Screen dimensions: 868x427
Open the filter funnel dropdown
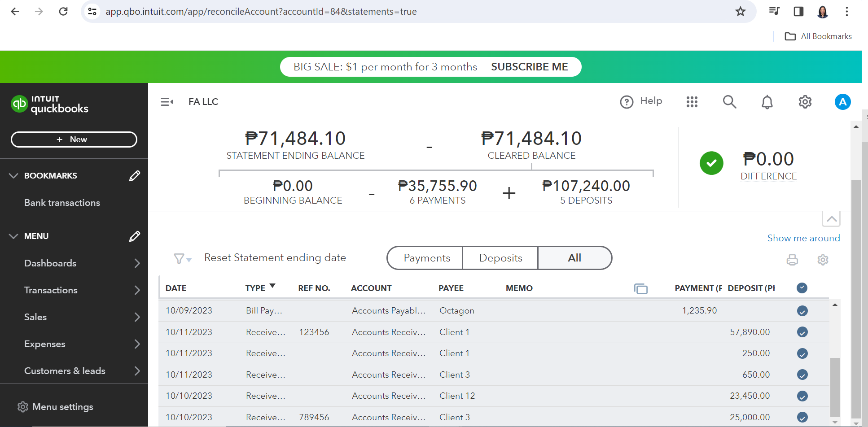coord(182,258)
